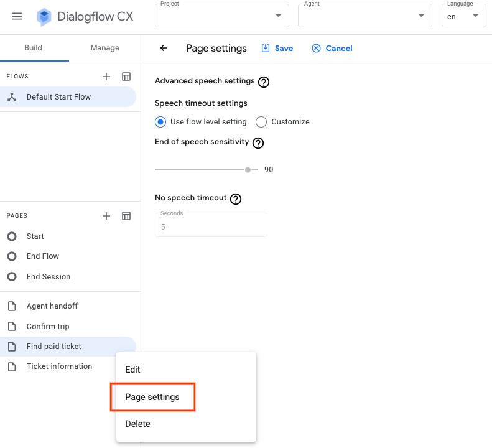Select the Customize radio option
This screenshot has width=492, height=448.
click(x=261, y=122)
